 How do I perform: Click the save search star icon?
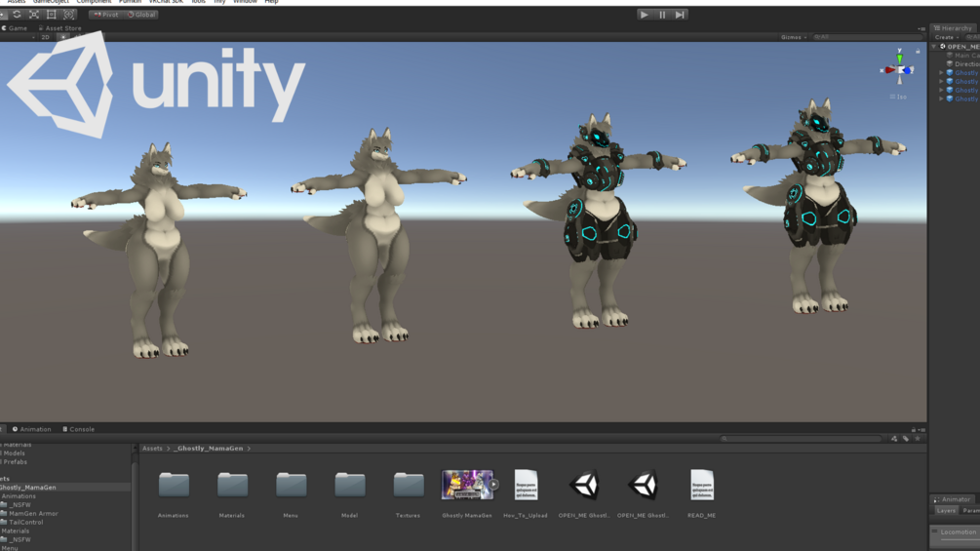[x=918, y=439]
